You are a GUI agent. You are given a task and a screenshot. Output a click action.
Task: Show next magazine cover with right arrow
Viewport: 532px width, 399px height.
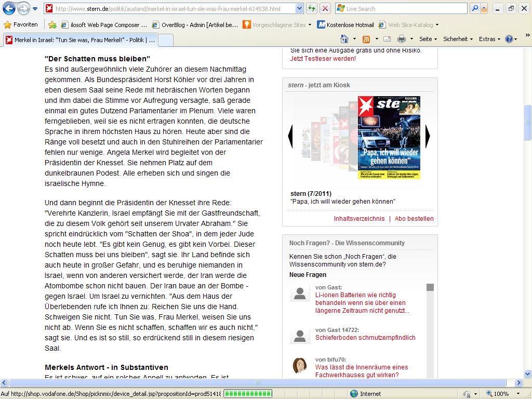tap(427, 136)
